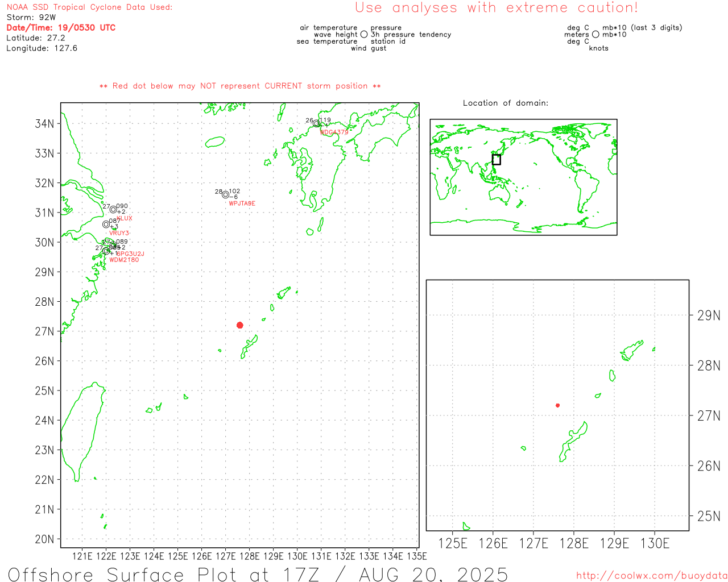Click the world map domain thumbnail
This screenshot has width=728, height=582.
[x=523, y=177]
